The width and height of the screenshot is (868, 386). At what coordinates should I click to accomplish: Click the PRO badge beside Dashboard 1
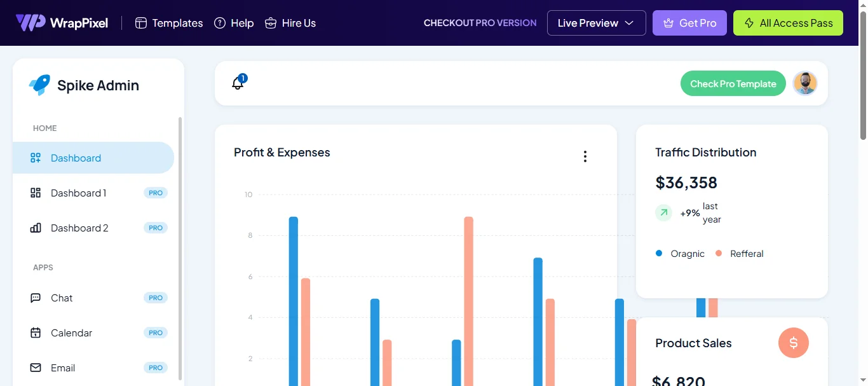click(x=156, y=193)
